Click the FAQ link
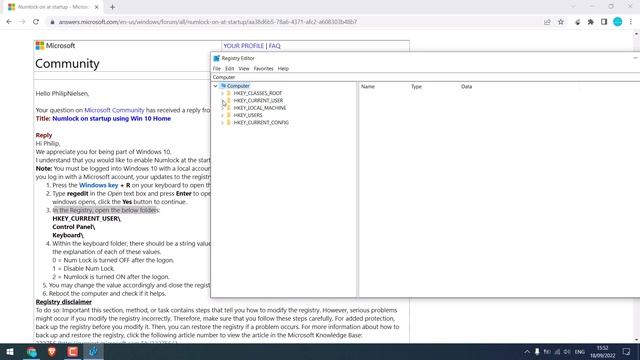640x360 pixels. 274,46
